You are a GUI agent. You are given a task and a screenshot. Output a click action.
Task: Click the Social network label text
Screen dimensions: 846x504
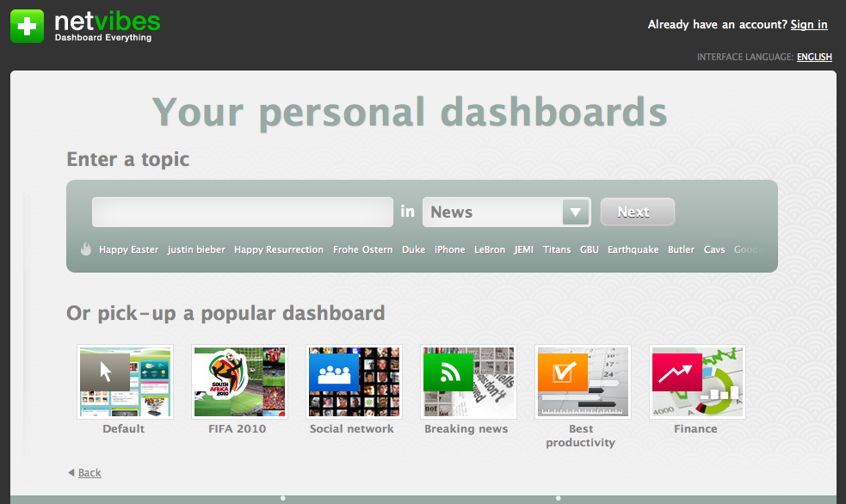[352, 428]
